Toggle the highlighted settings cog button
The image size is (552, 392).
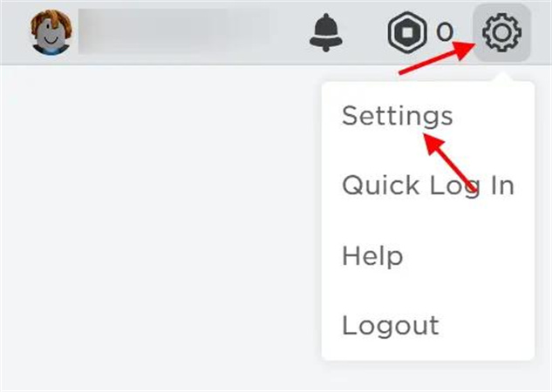click(501, 33)
